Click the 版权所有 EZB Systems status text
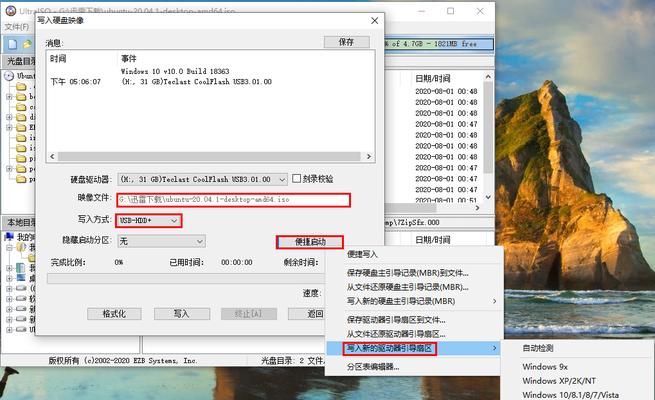Viewport: 655px width, 400px height. pyautogui.click(x=123, y=360)
